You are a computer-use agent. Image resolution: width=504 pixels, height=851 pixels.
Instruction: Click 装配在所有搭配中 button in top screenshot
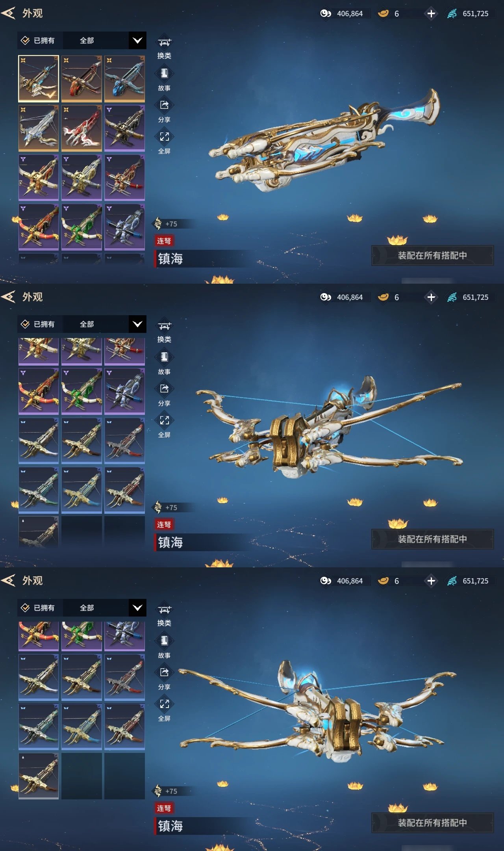[432, 255]
